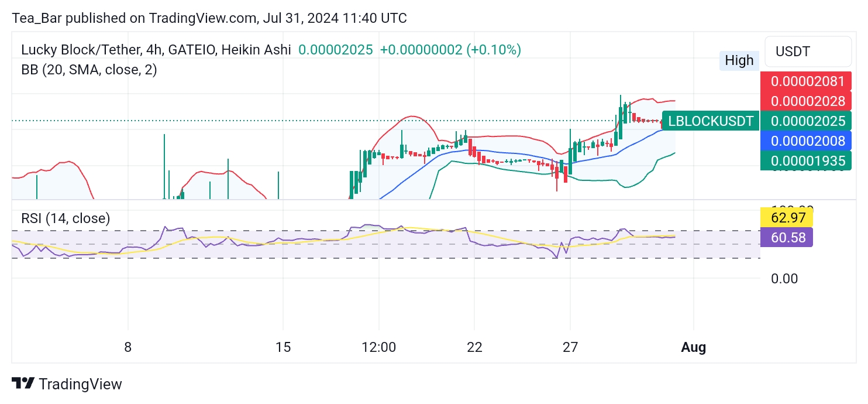The height and width of the screenshot is (404, 868).
Task: Select the green 0.00002025 current price label
Action: coord(805,121)
